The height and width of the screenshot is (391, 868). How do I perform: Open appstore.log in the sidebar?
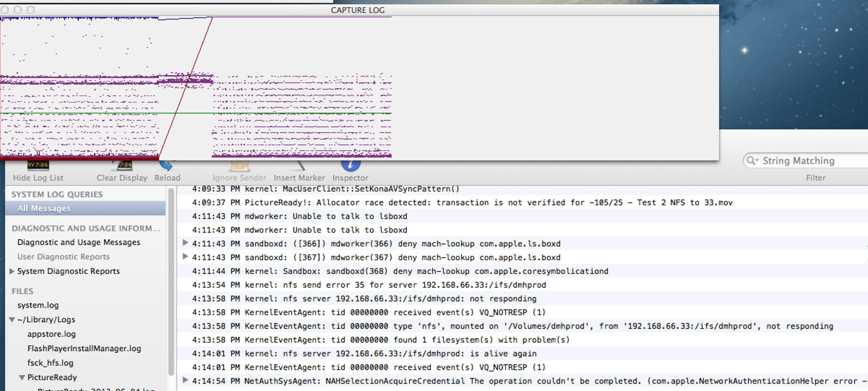tap(51, 334)
